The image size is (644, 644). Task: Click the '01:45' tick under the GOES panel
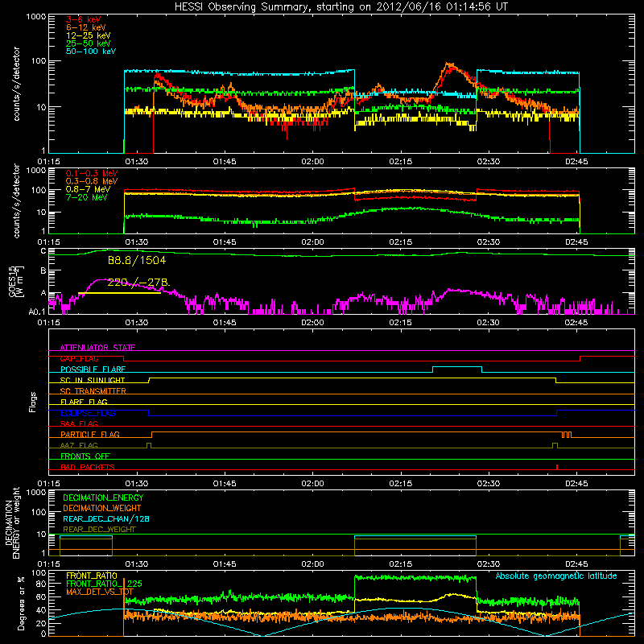tap(225, 323)
